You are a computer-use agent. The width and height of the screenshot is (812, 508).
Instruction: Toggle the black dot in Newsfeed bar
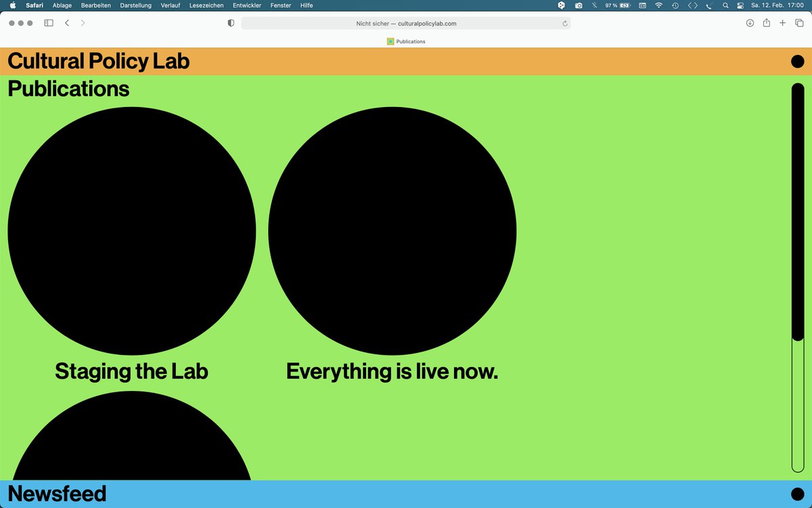pos(798,494)
